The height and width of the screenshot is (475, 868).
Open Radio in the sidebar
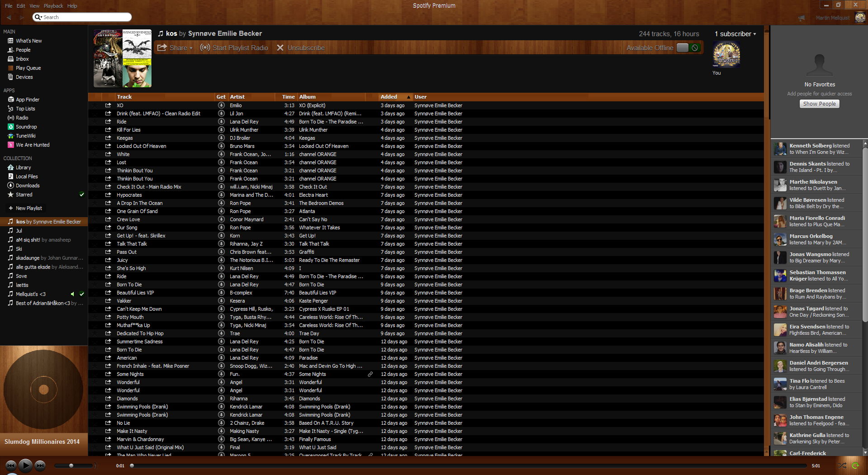point(22,118)
